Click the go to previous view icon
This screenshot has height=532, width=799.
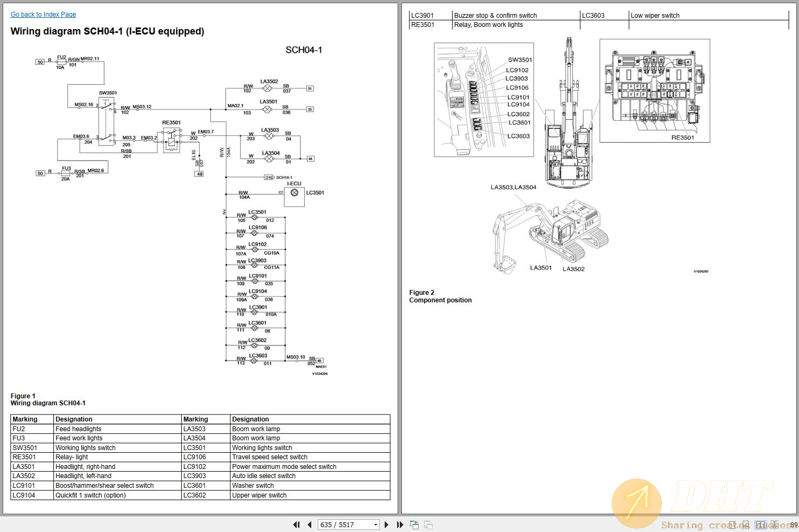414,524
